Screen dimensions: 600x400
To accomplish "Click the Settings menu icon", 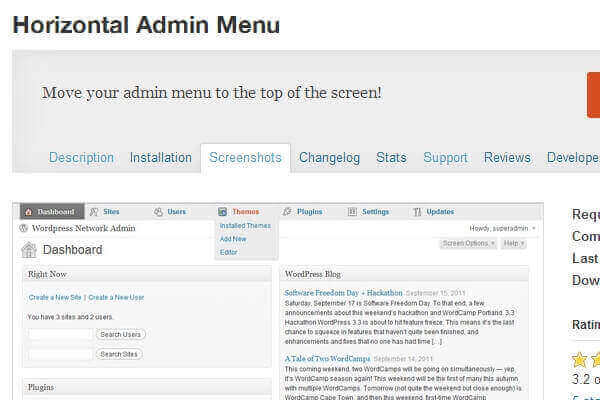I will (352, 212).
